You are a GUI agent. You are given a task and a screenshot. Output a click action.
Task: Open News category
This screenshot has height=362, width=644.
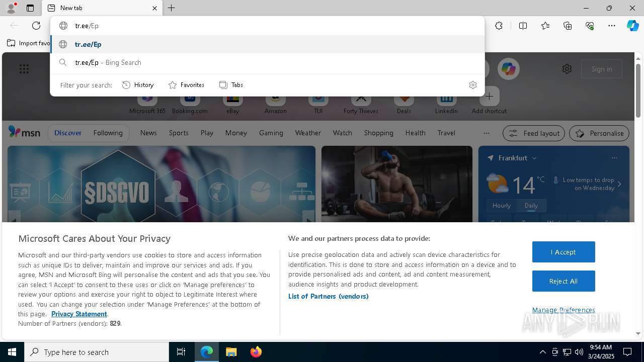[x=148, y=133]
